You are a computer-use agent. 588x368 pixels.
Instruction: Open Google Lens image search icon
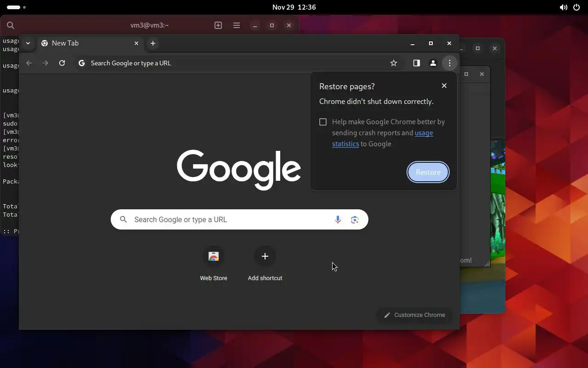tap(355, 219)
